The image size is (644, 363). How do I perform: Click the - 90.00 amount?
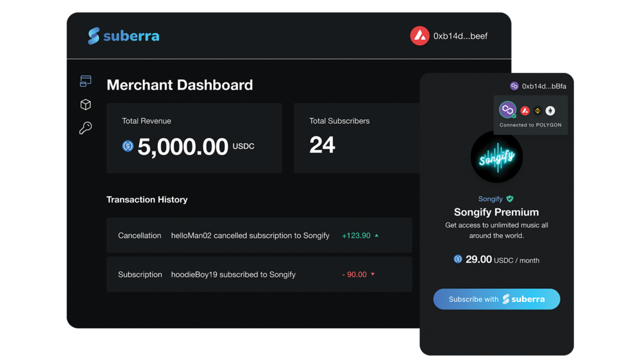pyautogui.click(x=354, y=275)
